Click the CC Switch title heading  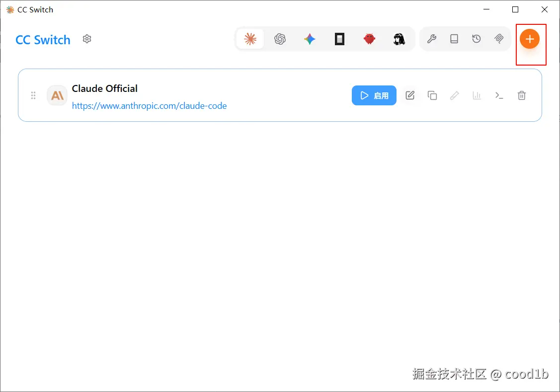(x=43, y=40)
